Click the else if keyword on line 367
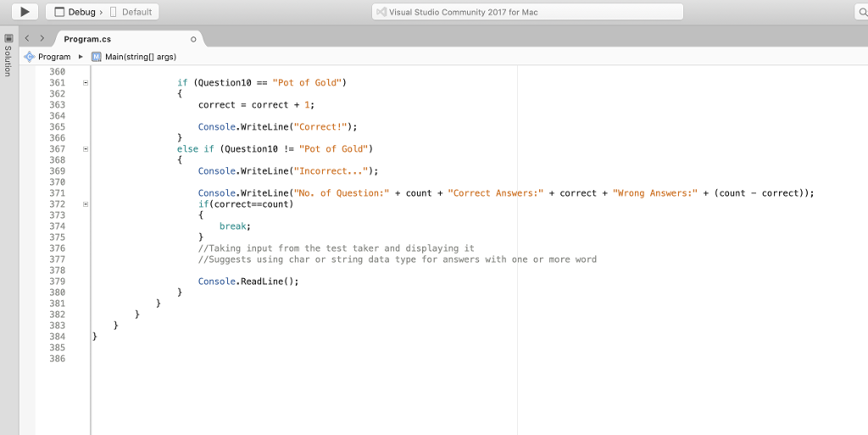 tap(196, 149)
